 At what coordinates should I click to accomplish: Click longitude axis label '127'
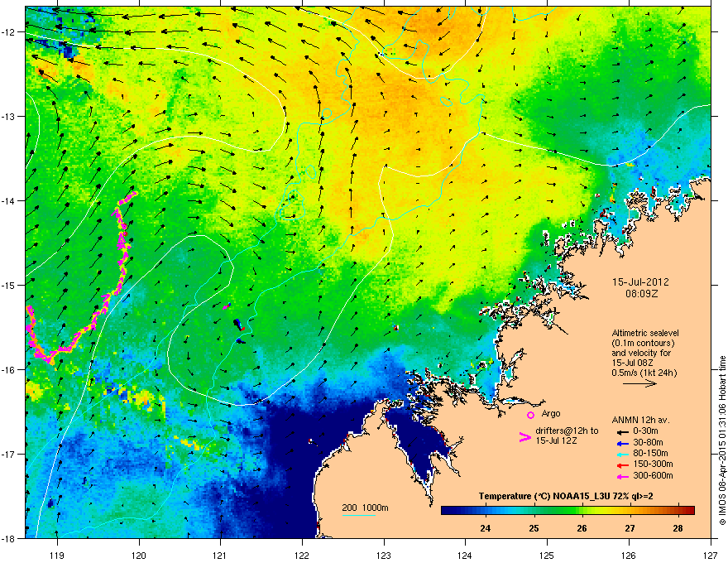[711, 555]
